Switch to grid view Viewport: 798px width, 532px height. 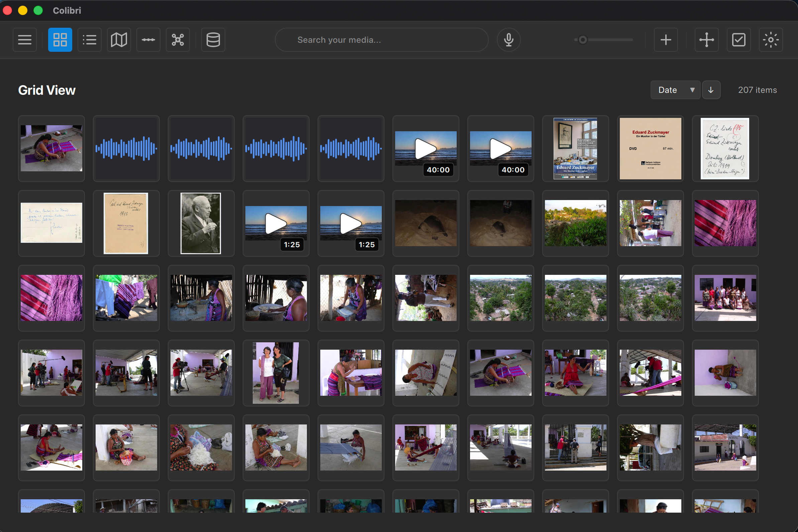click(x=60, y=40)
